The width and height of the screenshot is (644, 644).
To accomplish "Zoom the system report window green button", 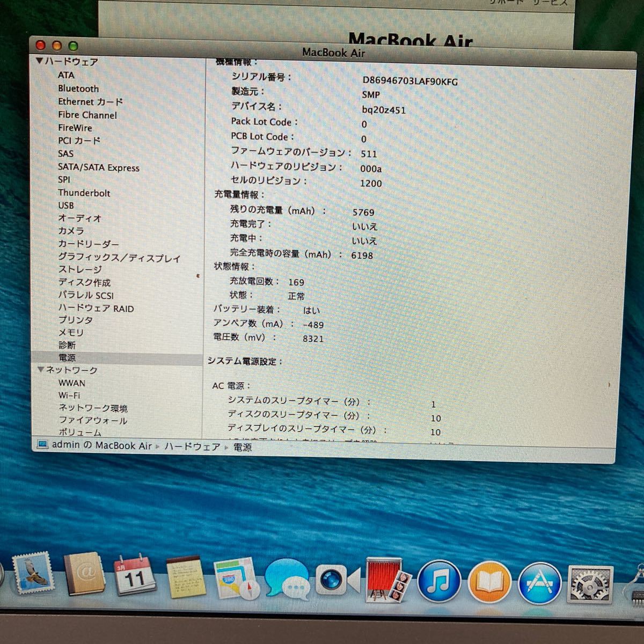I will [x=74, y=46].
